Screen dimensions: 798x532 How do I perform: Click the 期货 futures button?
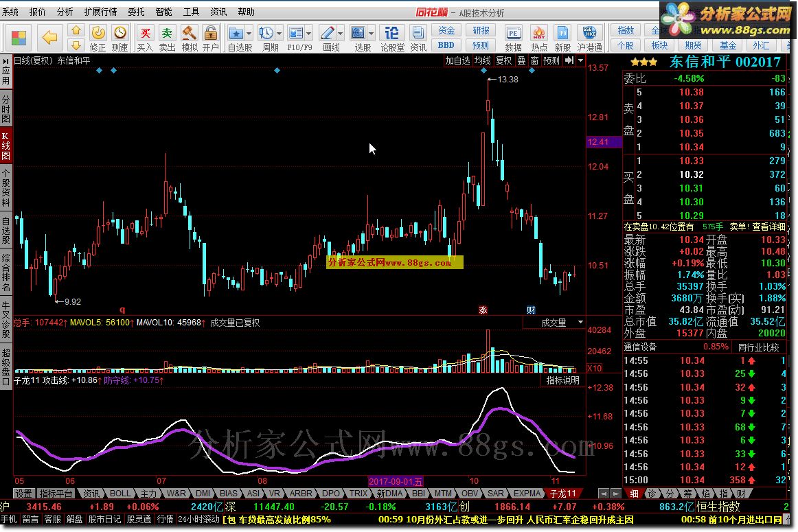click(693, 45)
